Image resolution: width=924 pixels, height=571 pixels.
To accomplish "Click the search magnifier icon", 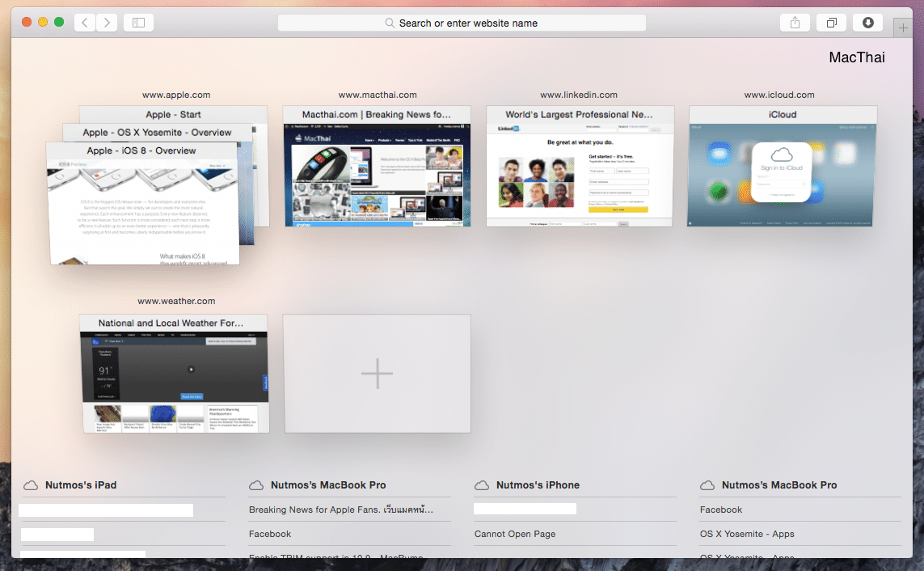I will (x=390, y=23).
